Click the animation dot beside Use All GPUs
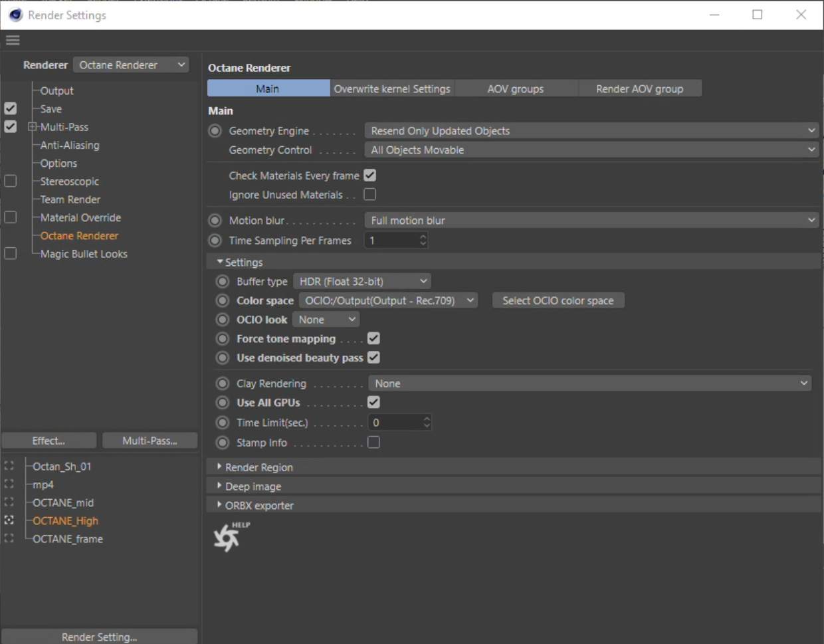Screen dimensions: 824x644 (223, 403)
